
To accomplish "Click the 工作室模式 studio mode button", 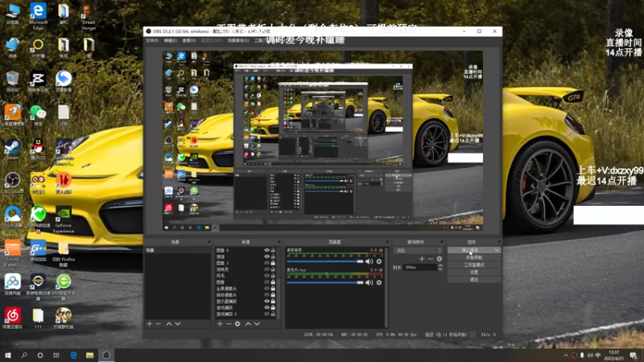I will (474, 265).
